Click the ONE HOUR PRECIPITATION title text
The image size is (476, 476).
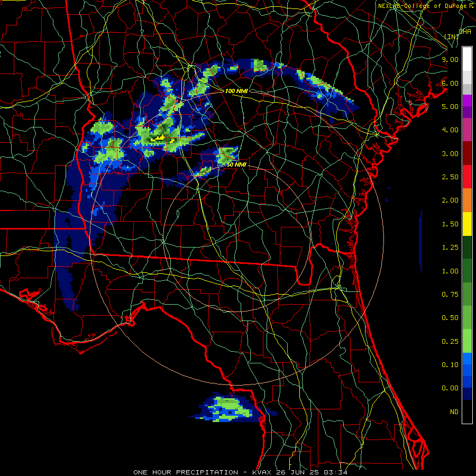point(186,472)
